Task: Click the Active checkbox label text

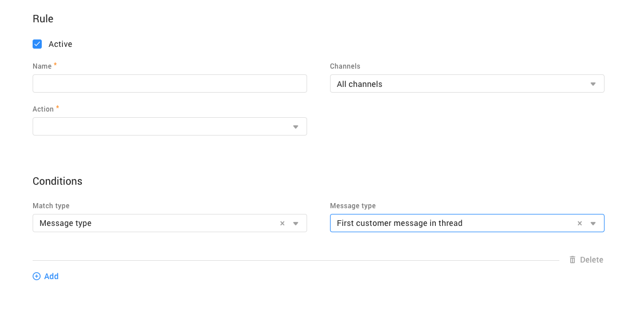Action: tap(60, 44)
